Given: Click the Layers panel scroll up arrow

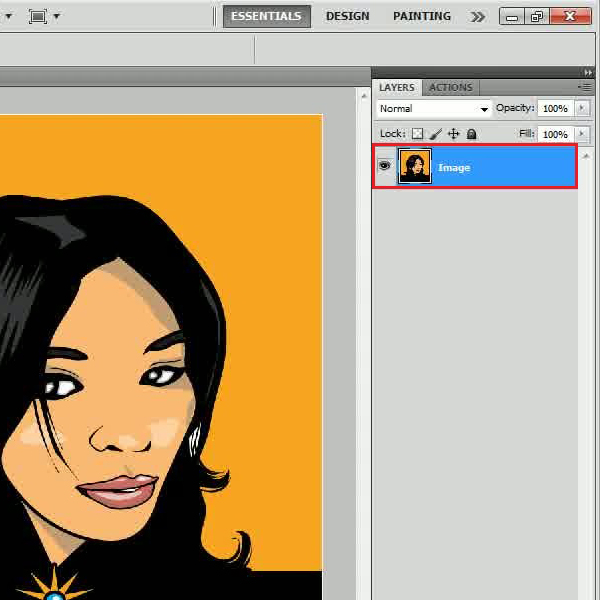Looking at the screenshot, I should (x=585, y=156).
